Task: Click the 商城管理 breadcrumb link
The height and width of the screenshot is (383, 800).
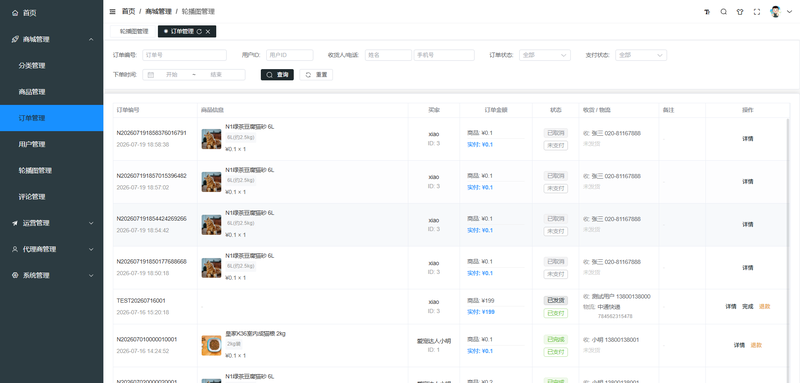Action: coord(158,11)
